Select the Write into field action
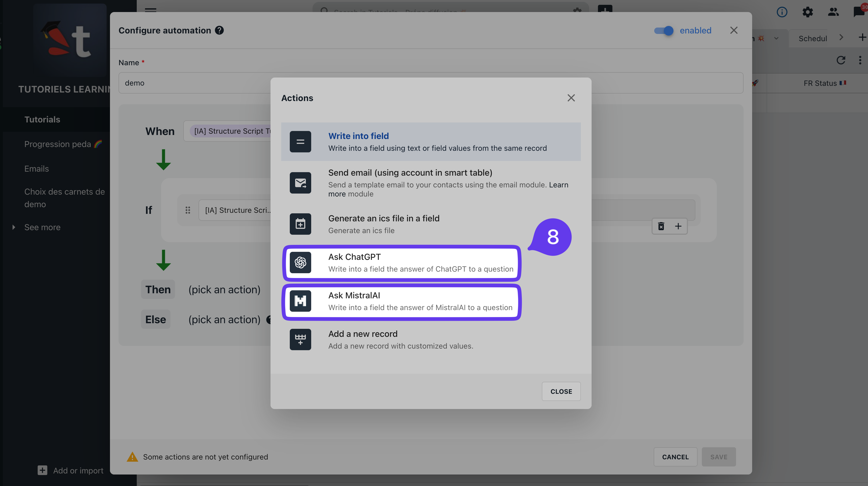Image resolution: width=868 pixels, height=486 pixels. point(431,142)
